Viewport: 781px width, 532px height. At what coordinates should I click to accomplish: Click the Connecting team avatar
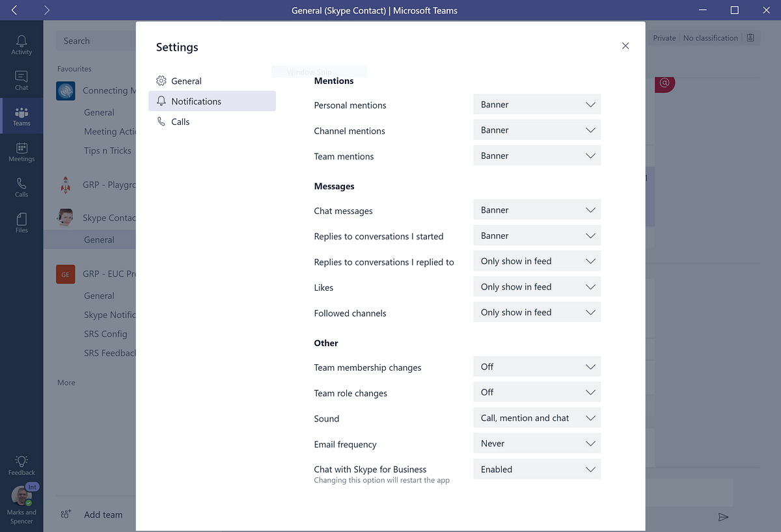(x=66, y=90)
